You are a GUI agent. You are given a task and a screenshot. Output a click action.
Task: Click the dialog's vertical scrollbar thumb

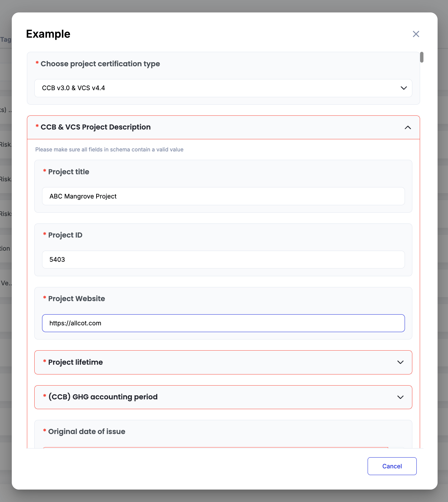point(422,57)
